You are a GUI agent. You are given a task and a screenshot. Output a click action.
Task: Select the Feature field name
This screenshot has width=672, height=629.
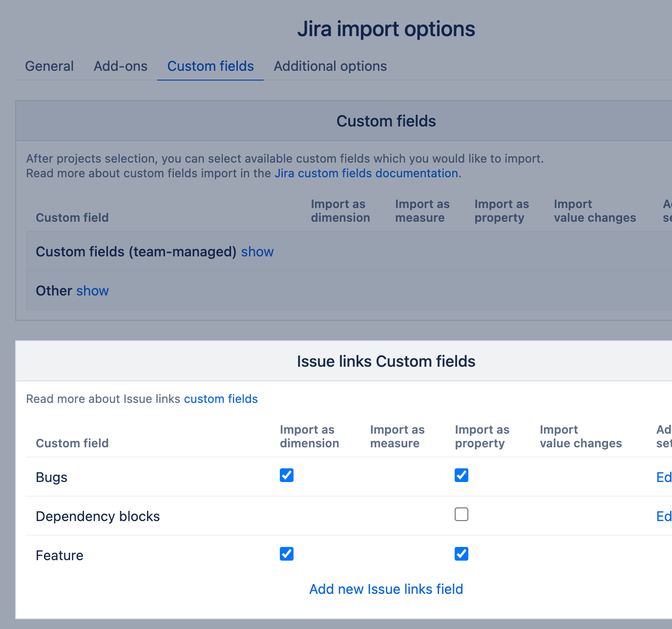(60, 556)
